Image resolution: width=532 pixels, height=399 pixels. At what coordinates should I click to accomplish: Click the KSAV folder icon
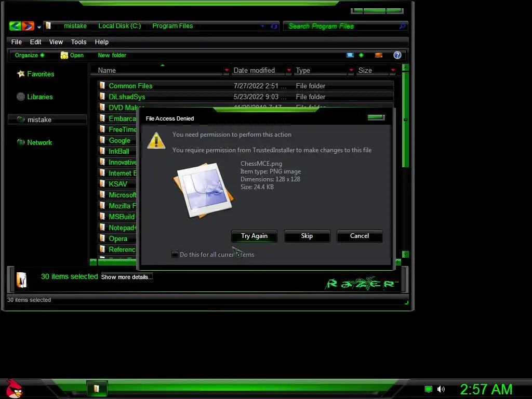click(x=102, y=183)
